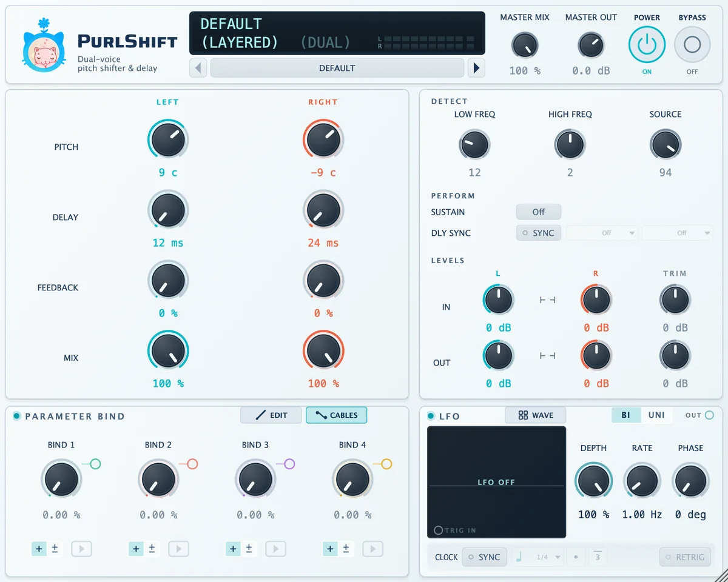Select the UNI polarity tab
Viewport: 728px width, 582px height.
point(656,415)
